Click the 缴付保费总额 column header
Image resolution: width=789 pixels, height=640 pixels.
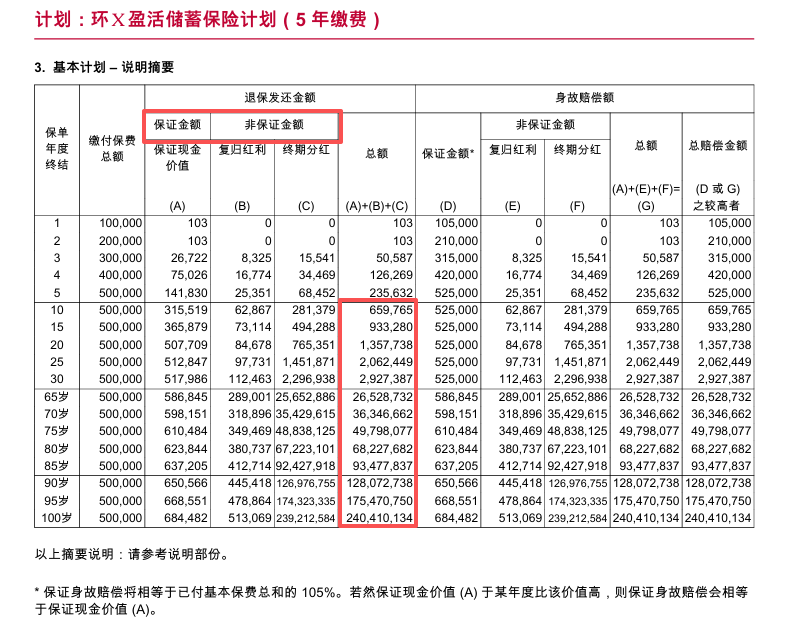[x=119, y=148]
